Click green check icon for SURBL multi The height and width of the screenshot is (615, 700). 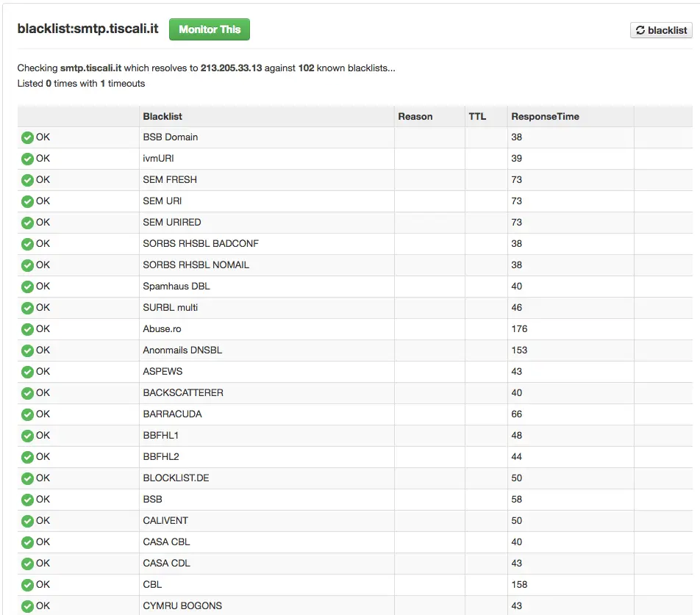pos(27,308)
